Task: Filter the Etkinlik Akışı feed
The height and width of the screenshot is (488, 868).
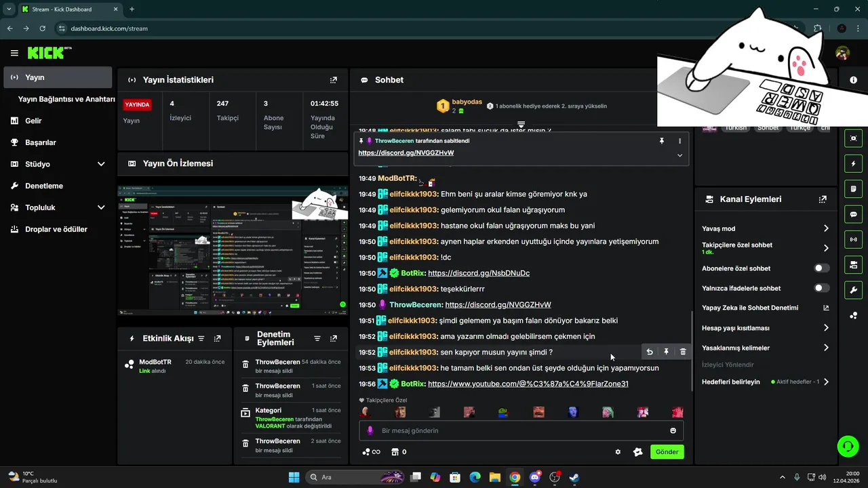Action: [x=201, y=338]
